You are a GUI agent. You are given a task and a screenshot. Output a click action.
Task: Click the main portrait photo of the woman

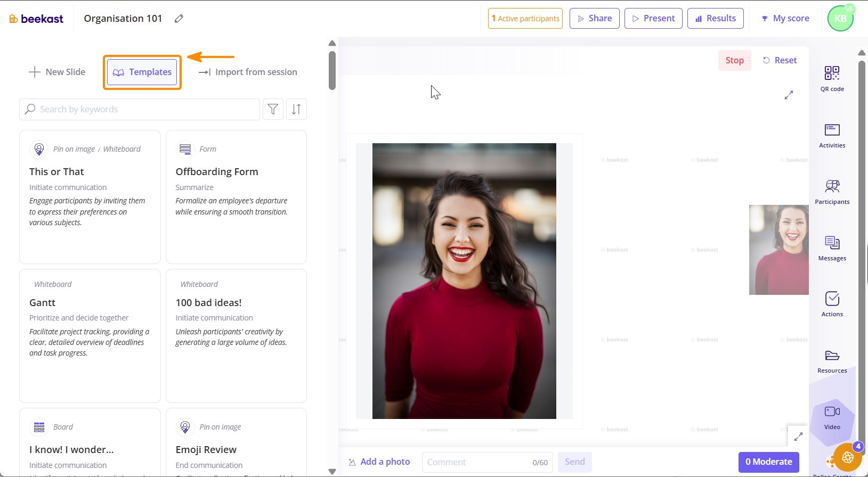pos(464,281)
